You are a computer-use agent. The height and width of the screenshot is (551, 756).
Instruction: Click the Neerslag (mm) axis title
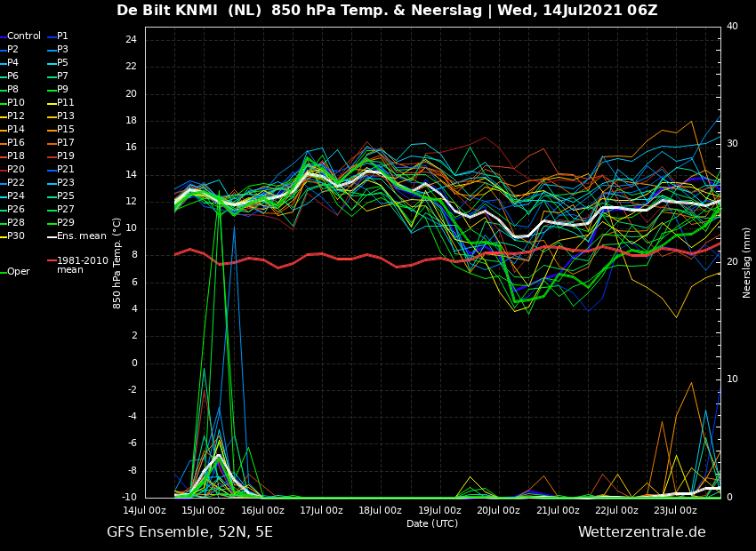click(746, 262)
